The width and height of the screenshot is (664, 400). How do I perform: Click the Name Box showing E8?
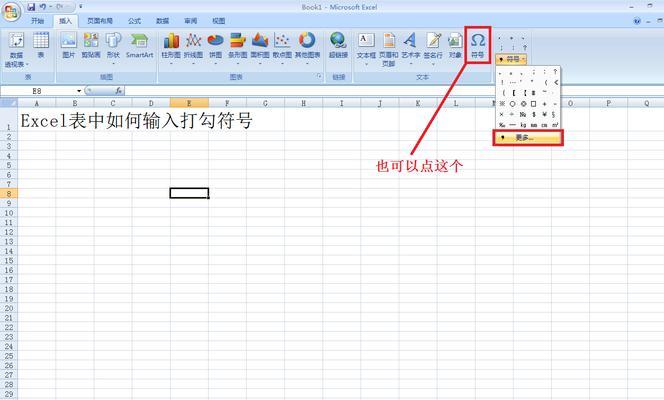38,91
